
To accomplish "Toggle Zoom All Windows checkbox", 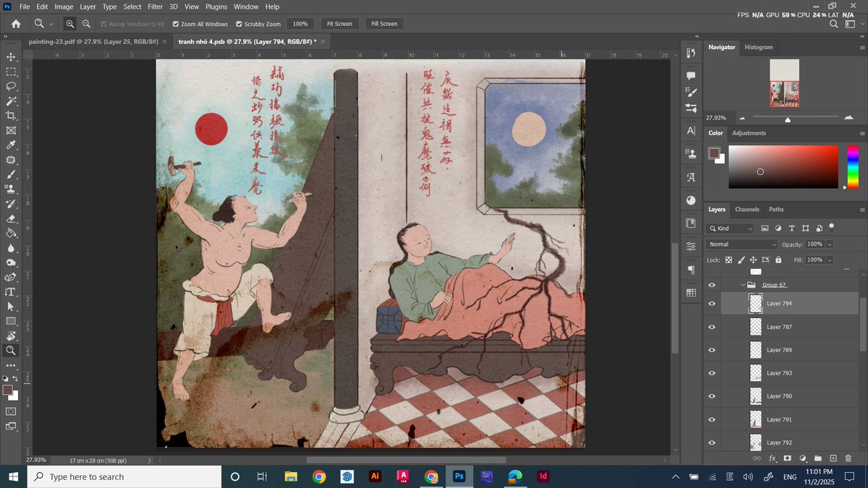I will [176, 24].
